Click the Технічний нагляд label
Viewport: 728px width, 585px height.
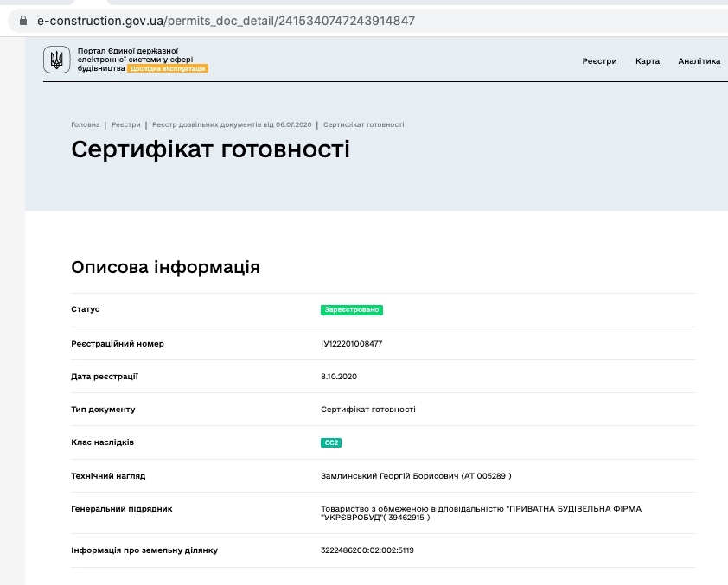[x=108, y=476]
